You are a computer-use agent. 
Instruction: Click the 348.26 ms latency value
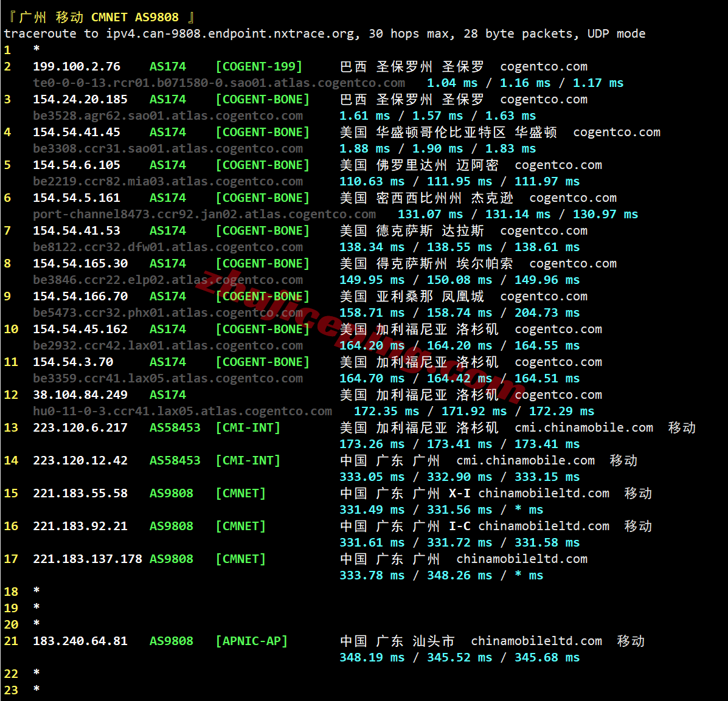[x=459, y=575]
